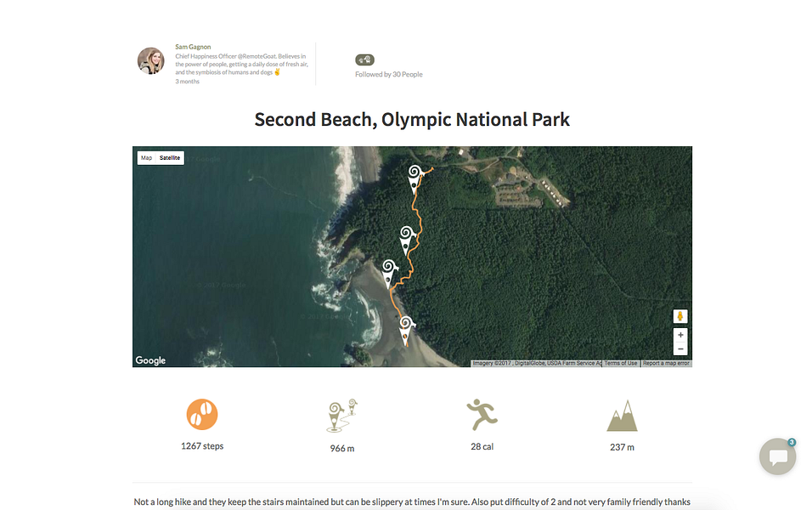
Task: Click the Google logo on the map
Action: tap(151, 360)
